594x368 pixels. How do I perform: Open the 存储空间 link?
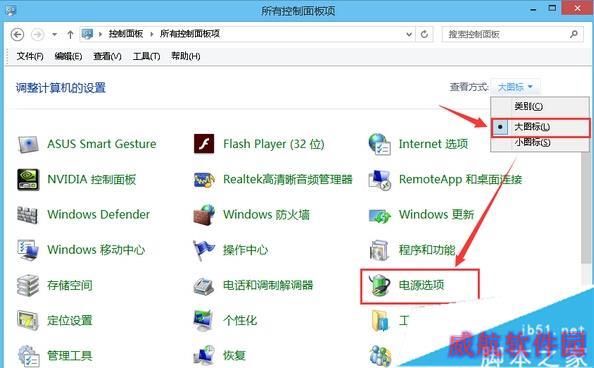tap(70, 285)
